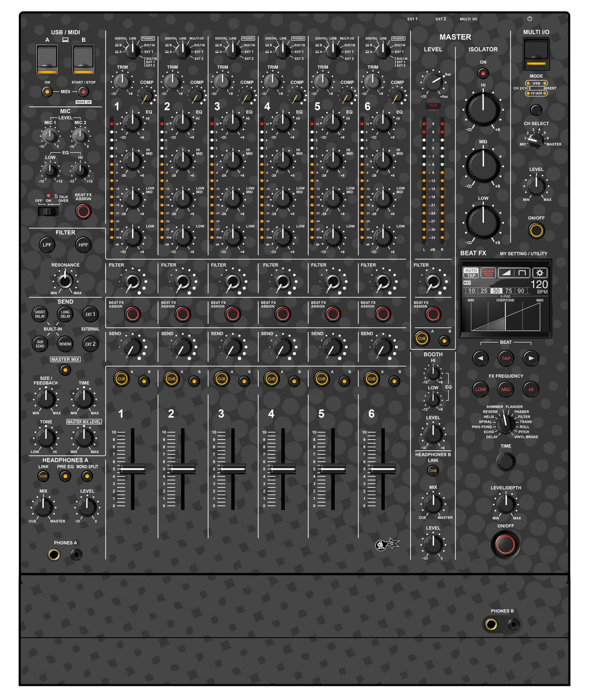Toggle channel 3 BEAT FX ASSIGN
This screenshot has height=700, width=589.
tap(232, 314)
